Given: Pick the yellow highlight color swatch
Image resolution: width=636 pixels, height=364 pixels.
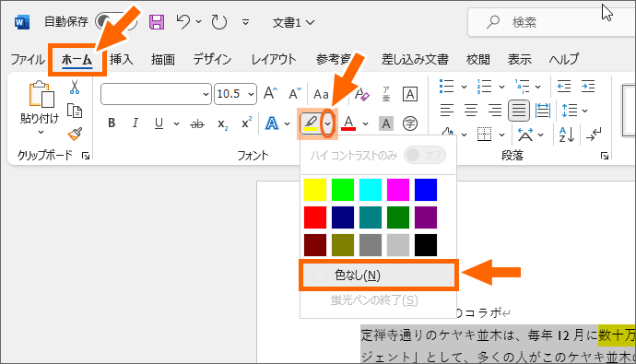Looking at the screenshot, I should pos(315,190).
